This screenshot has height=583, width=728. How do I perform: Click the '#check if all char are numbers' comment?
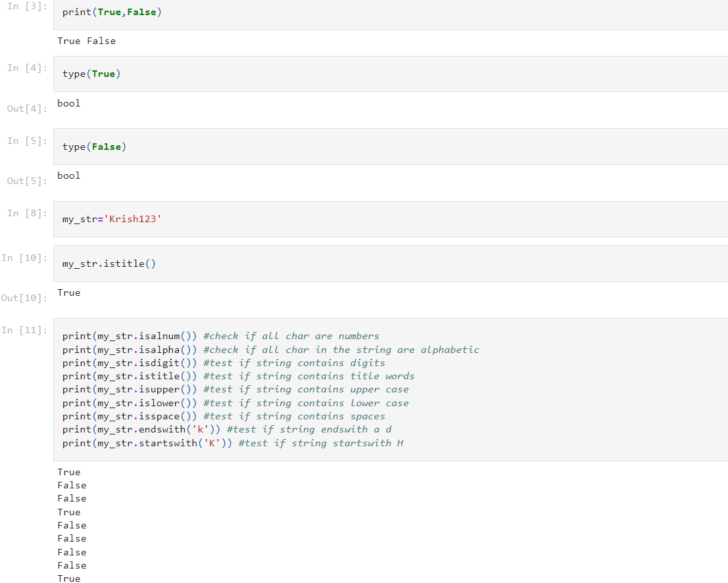(x=291, y=336)
